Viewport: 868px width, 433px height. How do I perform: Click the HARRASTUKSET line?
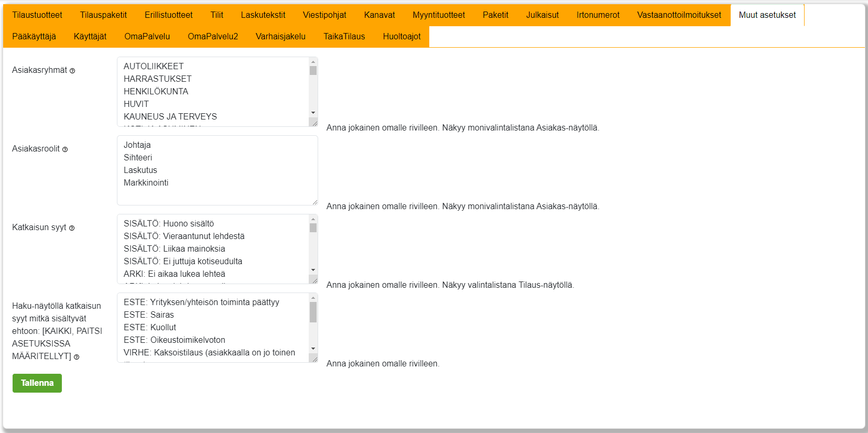tap(158, 79)
